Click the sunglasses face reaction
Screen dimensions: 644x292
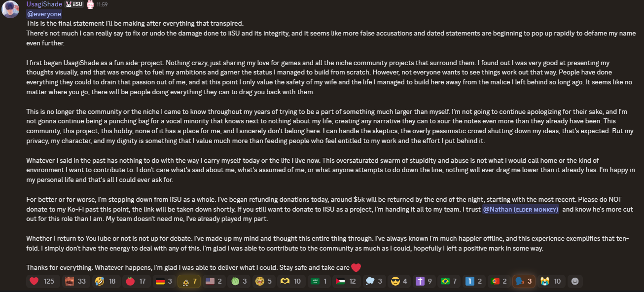[x=398, y=282]
